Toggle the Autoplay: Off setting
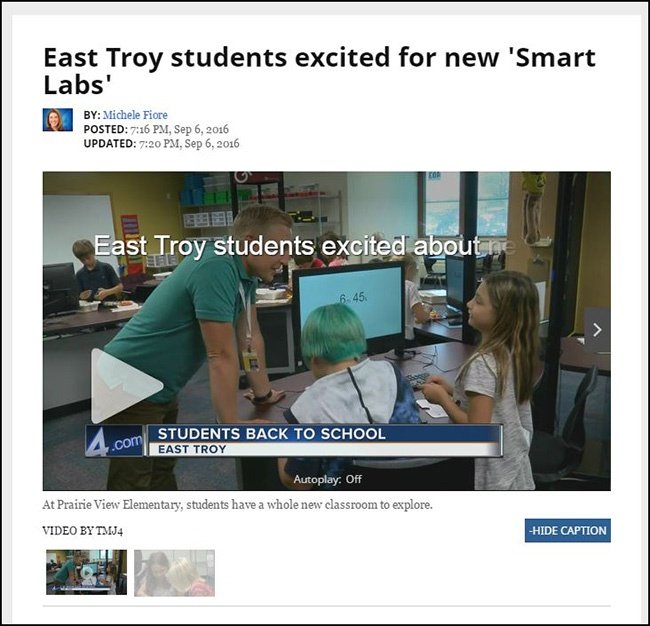The image size is (650, 626). pos(327,479)
